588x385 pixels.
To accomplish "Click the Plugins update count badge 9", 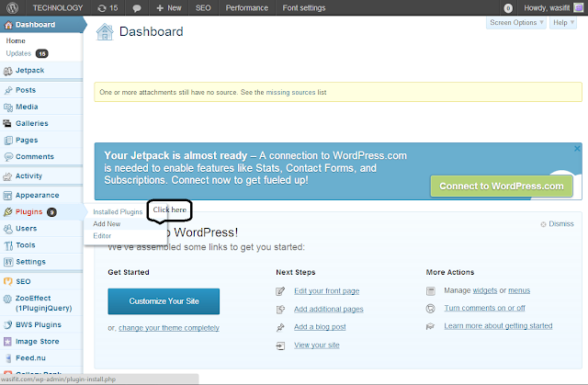I will tap(51, 212).
